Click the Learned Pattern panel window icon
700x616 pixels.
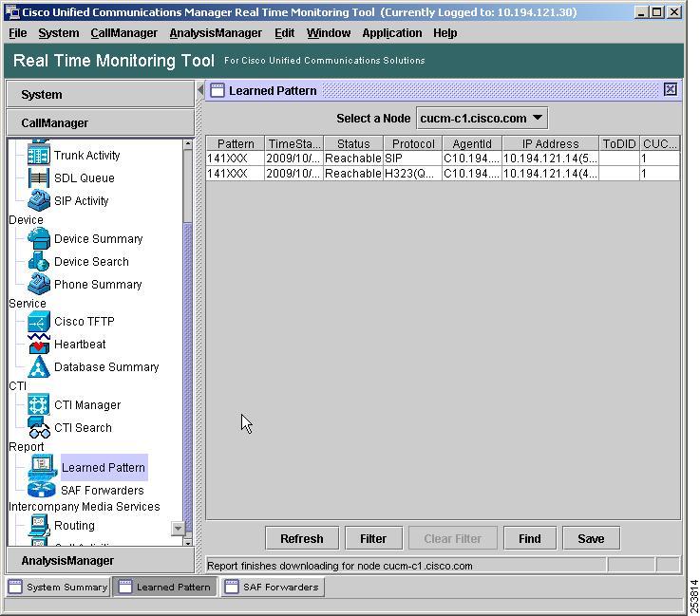click(x=217, y=90)
